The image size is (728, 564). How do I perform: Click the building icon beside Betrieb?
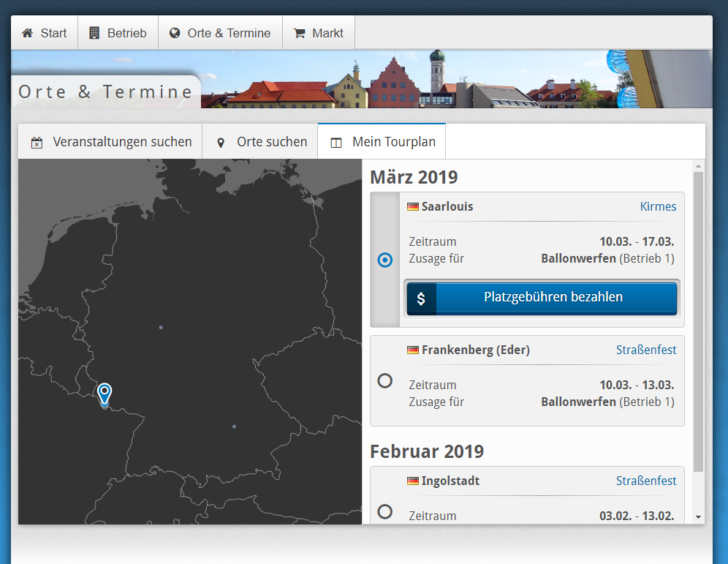tap(94, 33)
